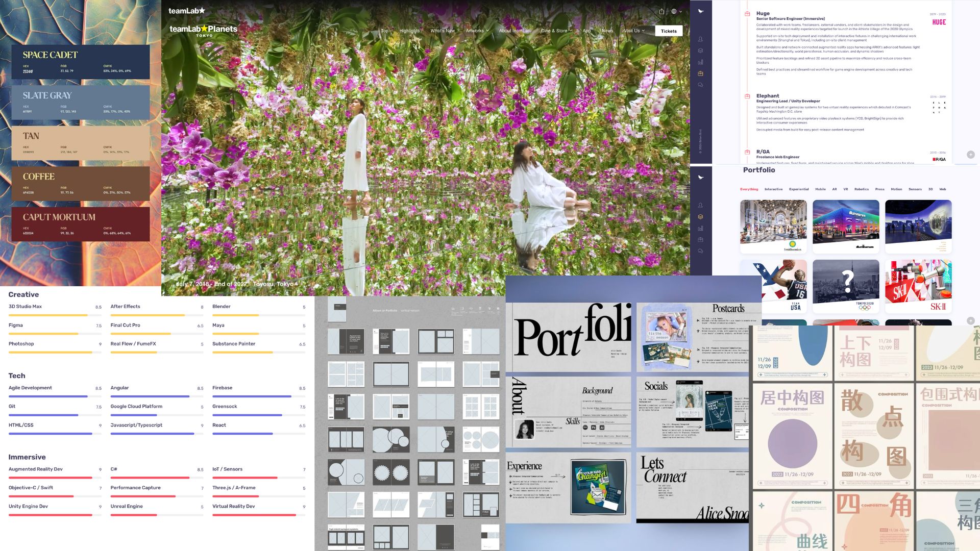Open the Smithsonian portfolio thumbnail
Image resolution: width=980 pixels, height=551 pixels.
[773, 227]
